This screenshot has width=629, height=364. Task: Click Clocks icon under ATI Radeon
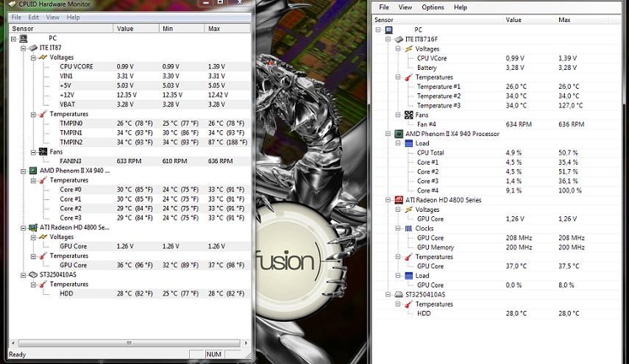(x=409, y=229)
